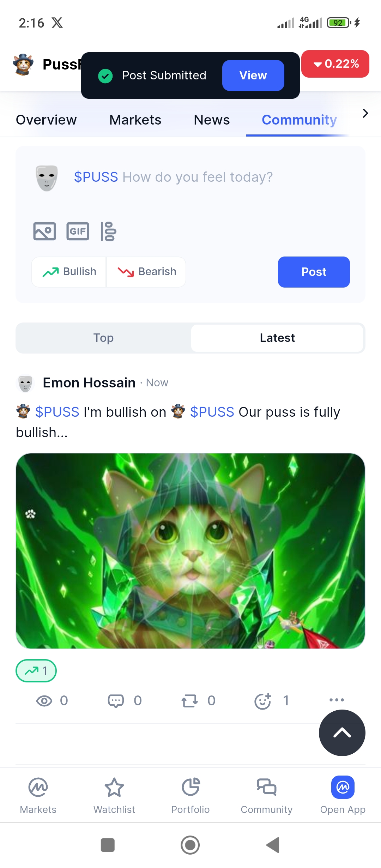Screen dimensions: 381x868
Task: Open comments on Emon Hossain's post
Action: (116, 701)
